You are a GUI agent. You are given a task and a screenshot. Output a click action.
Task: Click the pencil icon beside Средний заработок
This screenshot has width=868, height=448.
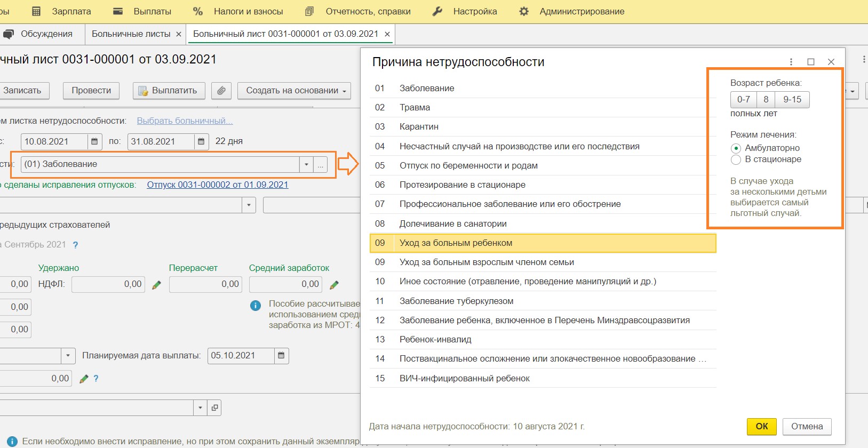coord(335,285)
